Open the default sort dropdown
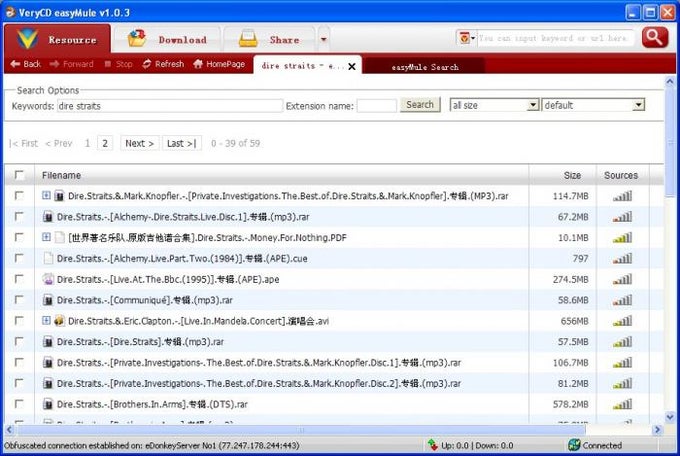The height and width of the screenshot is (456, 680). click(x=593, y=105)
